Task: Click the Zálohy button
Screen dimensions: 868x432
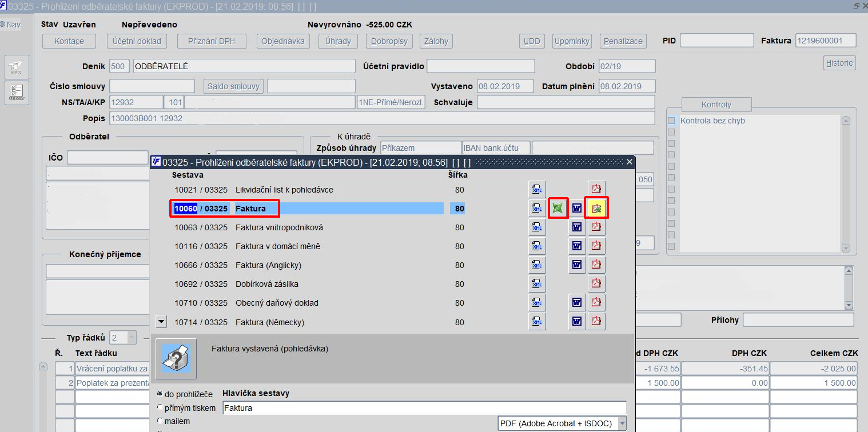Action: point(436,41)
